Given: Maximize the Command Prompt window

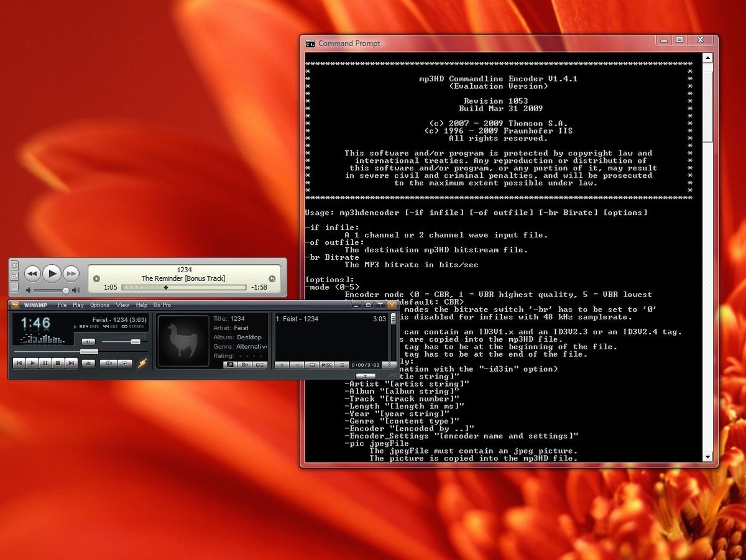Looking at the screenshot, I should click(x=679, y=40).
